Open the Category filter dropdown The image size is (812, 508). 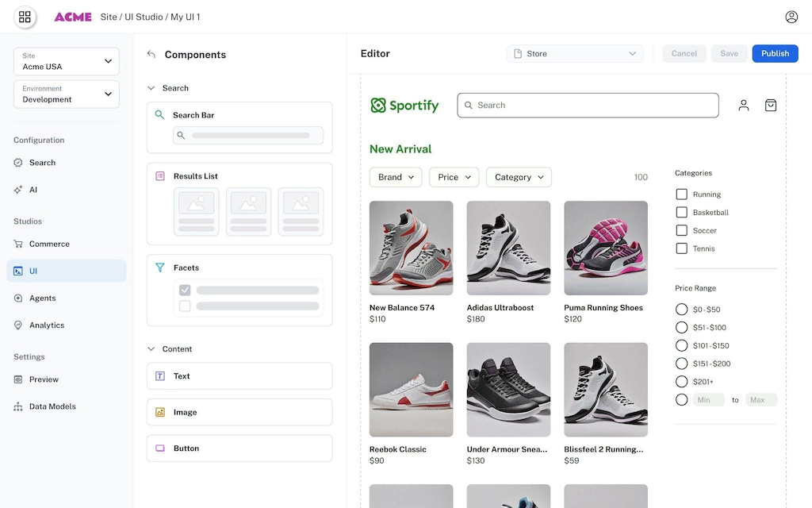click(x=519, y=177)
